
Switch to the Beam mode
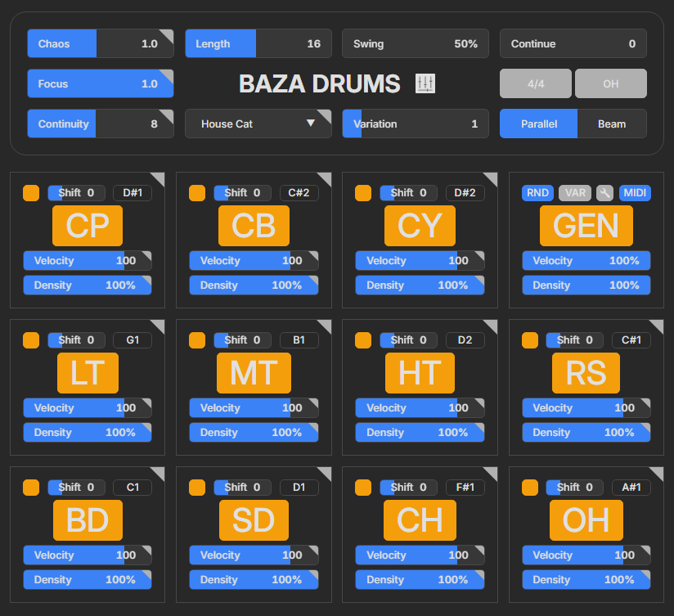point(613,124)
